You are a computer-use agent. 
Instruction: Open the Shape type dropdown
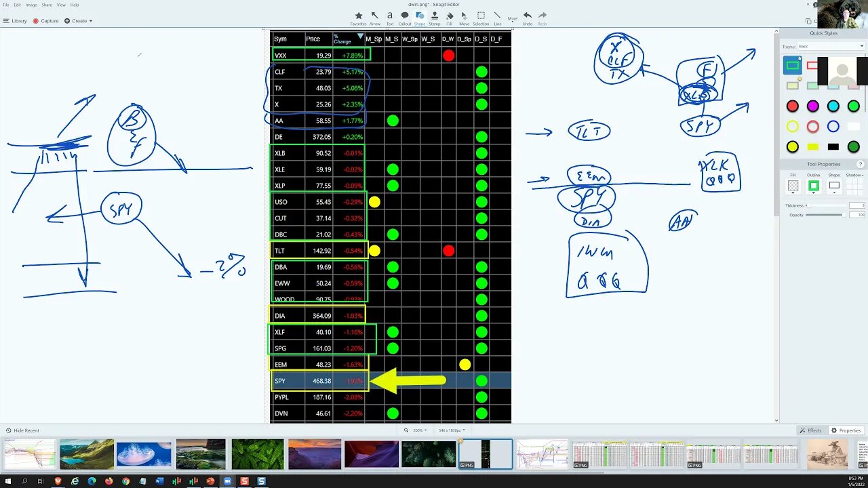(x=834, y=186)
